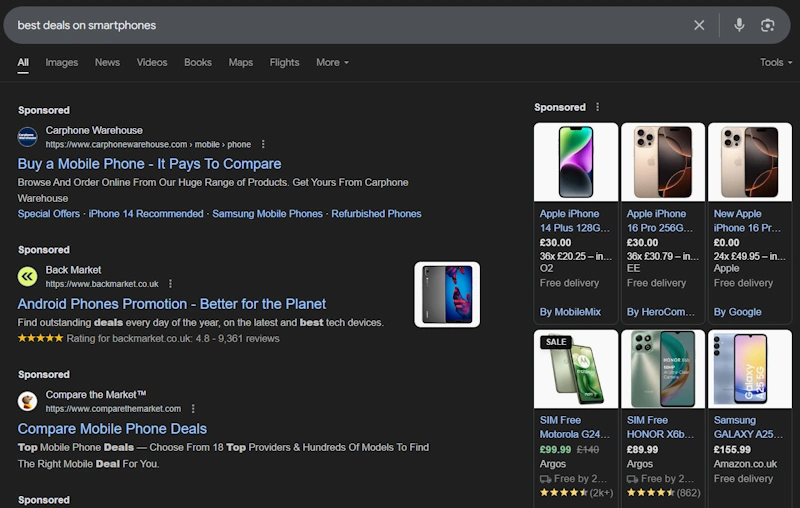Screen dimensions: 800x508
Task: Open the 'New Apple iPhone 16 Pr...' title
Action: point(747,221)
